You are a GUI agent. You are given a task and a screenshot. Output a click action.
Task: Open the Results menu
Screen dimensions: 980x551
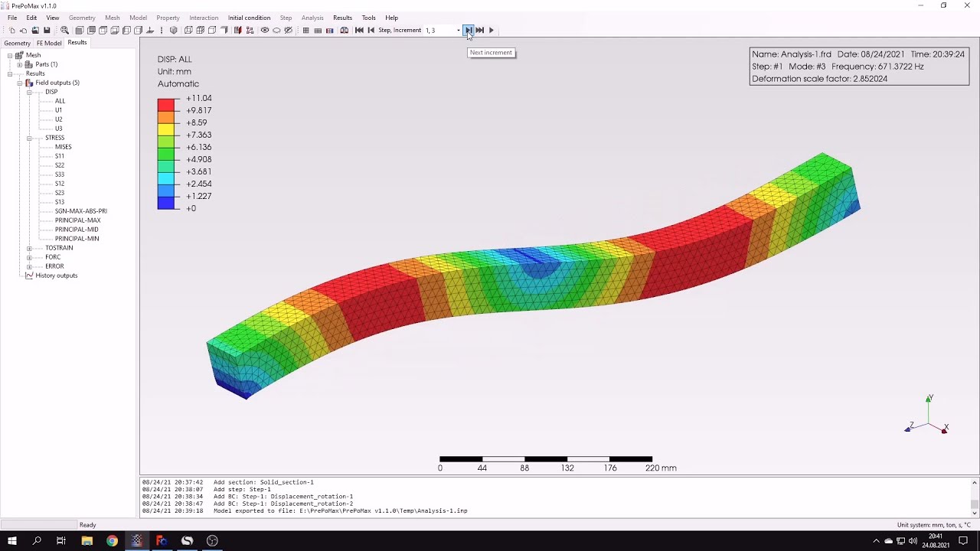342,18
